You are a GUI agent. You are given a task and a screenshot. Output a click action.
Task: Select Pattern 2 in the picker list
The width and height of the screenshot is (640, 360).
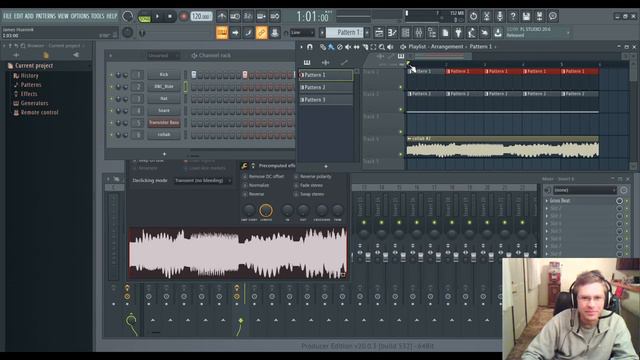[326, 87]
